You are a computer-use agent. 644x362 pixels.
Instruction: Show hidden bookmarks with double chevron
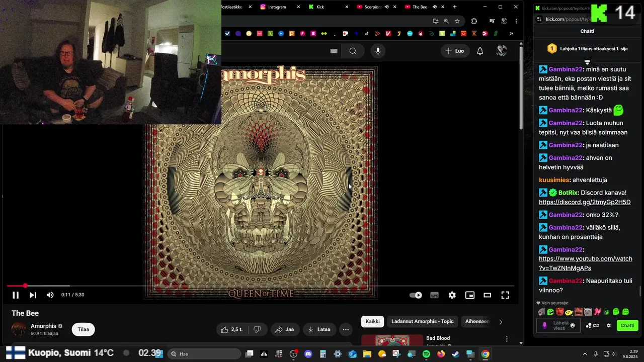511,34
